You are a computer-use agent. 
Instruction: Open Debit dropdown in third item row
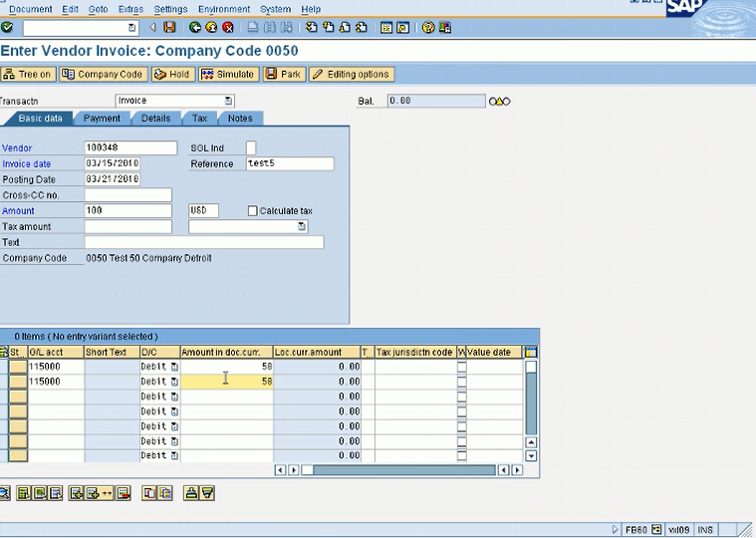[174, 397]
